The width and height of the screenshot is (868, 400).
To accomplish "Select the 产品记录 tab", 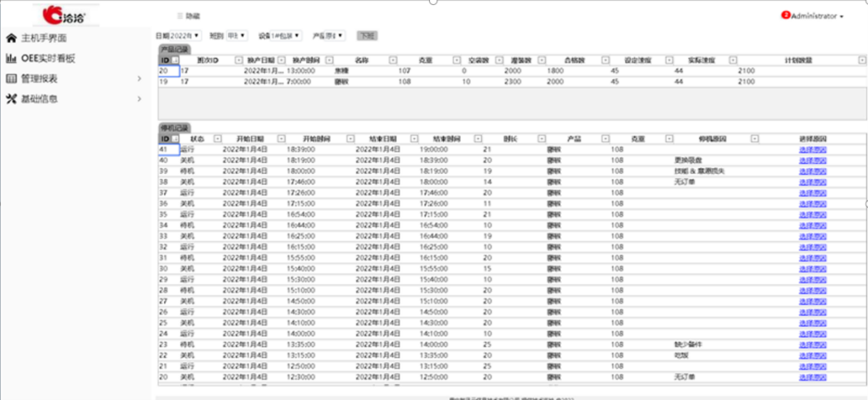I will pos(174,50).
